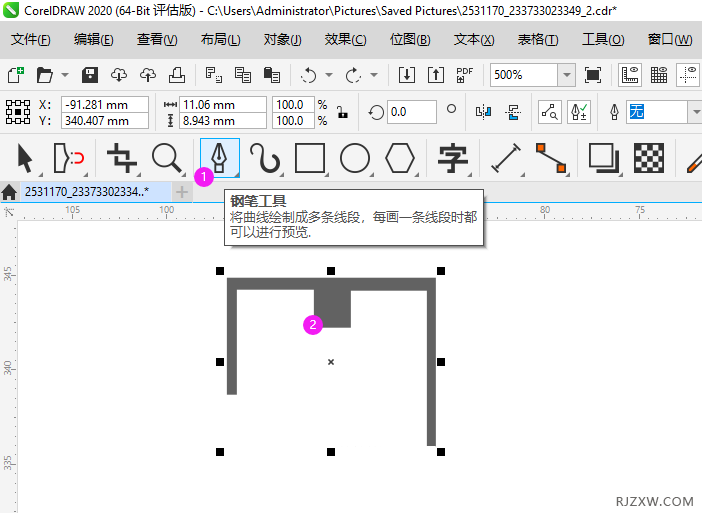
Task: Click the New document icon
Action: point(16,75)
